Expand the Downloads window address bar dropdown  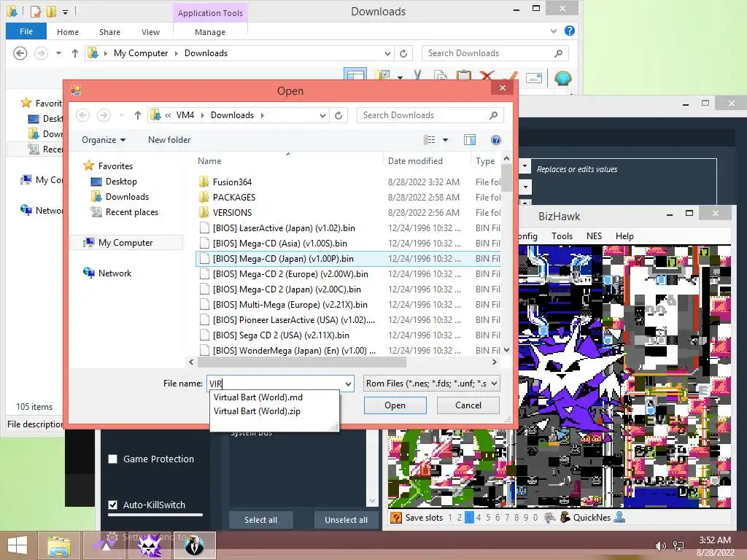387,53
